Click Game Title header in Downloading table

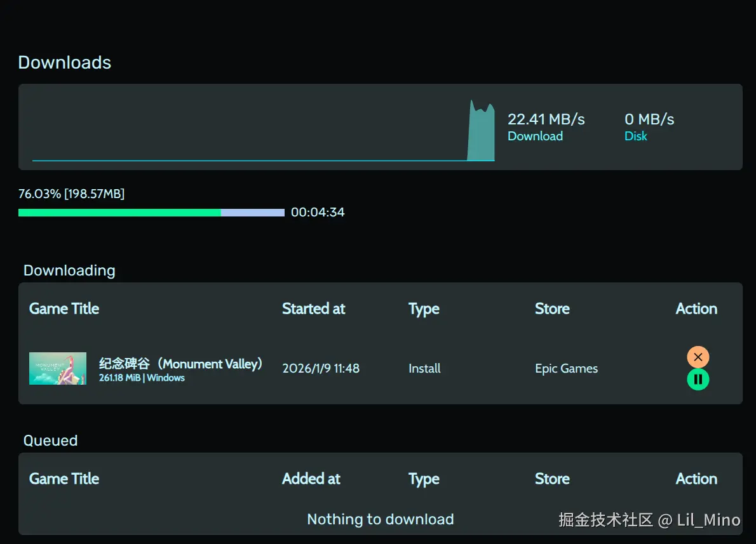tap(64, 309)
